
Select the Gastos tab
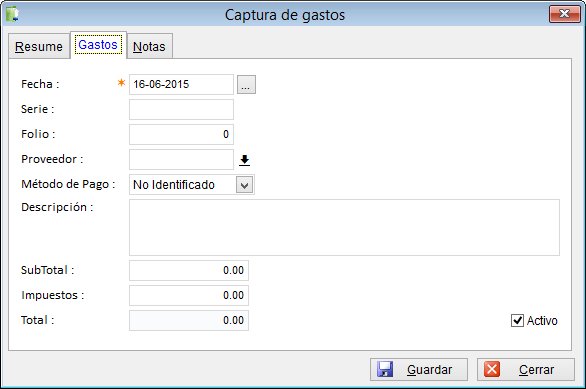[x=98, y=45]
